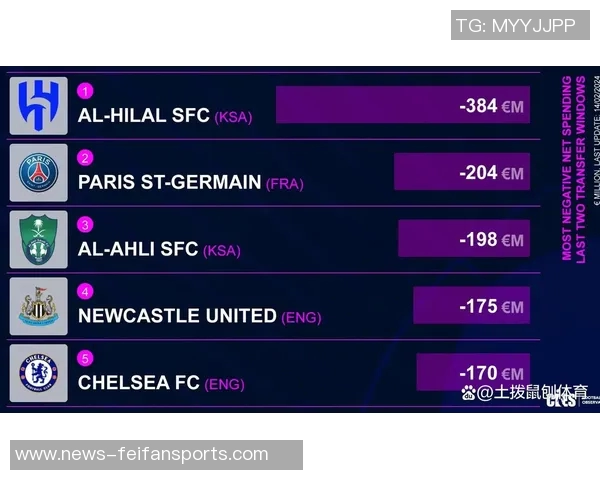
Task: Click the pink rank 2 badge
Action: [x=85, y=158]
